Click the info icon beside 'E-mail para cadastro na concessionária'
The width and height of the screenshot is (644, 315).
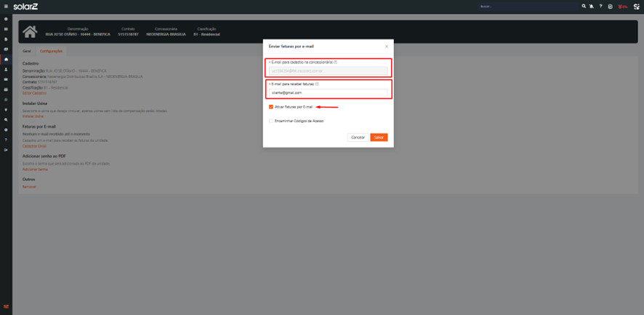coord(335,63)
